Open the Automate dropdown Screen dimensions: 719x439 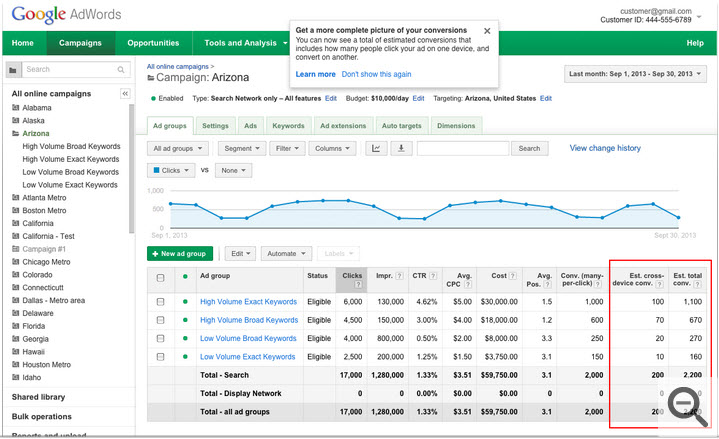pos(286,254)
